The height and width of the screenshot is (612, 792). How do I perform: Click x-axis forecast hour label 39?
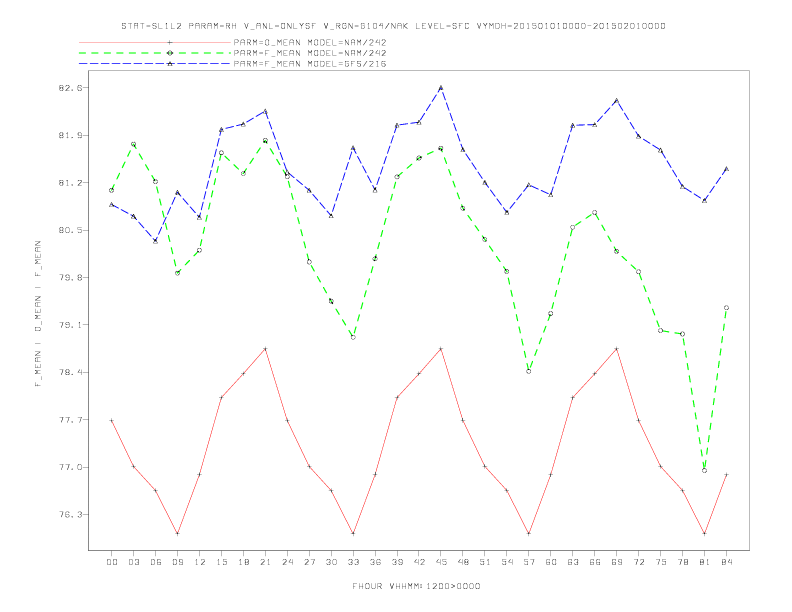coord(397,562)
